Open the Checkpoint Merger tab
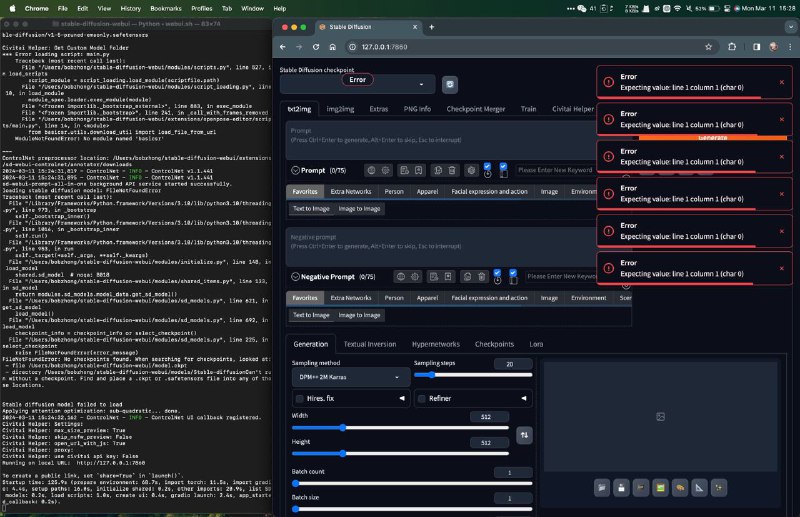This screenshot has width=800, height=517. pos(476,109)
